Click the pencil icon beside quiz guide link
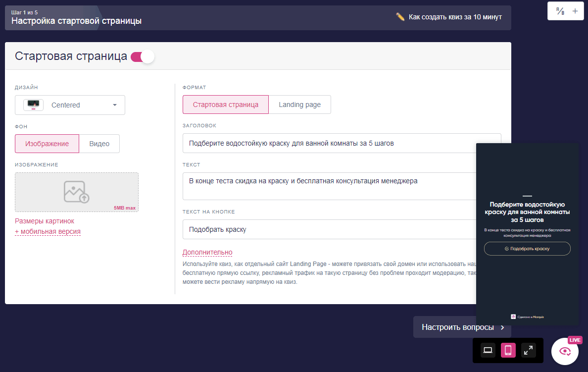Image resolution: width=588 pixels, height=372 pixels. click(x=400, y=17)
